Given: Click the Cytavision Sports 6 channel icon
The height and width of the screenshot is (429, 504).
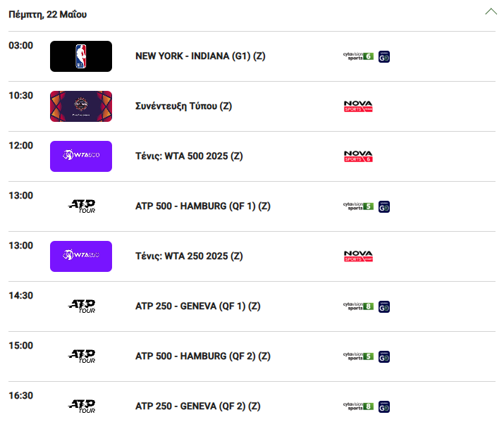Looking at the screenshot, I should pyautogui.click(x=358, y=56).
